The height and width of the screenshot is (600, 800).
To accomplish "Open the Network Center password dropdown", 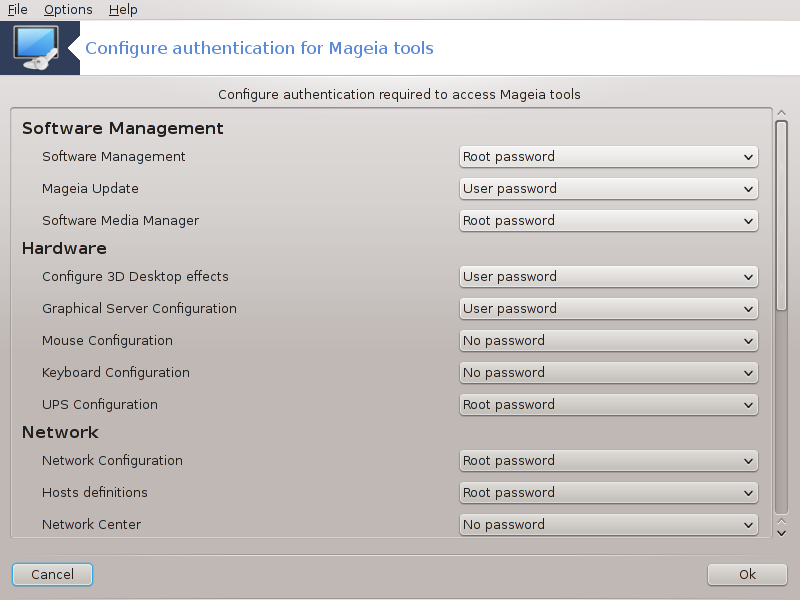I will (609, 525).
